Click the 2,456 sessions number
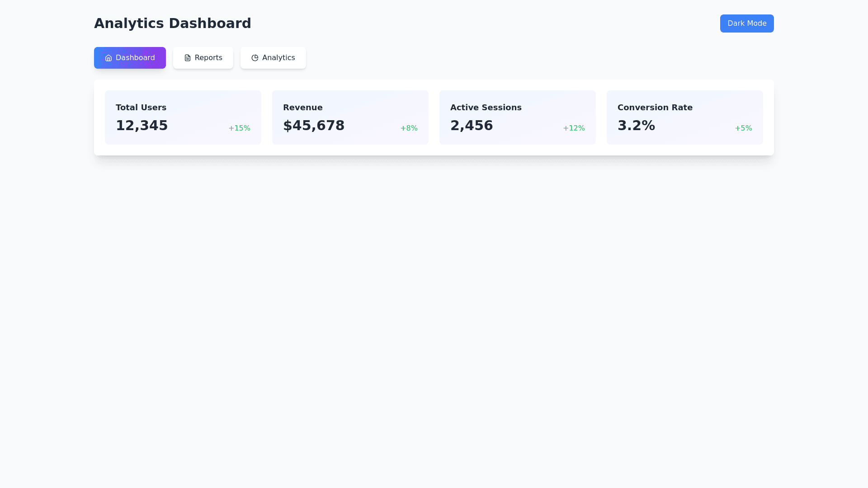The image size is (868, 488). (471, 126)
